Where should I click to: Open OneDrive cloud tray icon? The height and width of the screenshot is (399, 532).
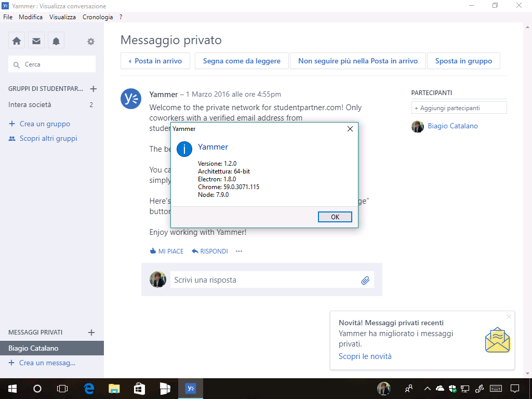[x=440, y=389]
